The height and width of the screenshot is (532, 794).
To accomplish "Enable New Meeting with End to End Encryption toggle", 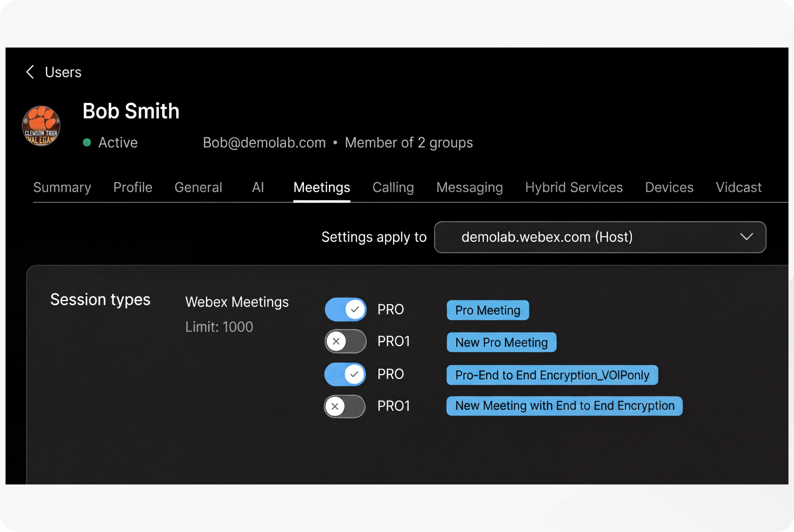I will 345,407.
